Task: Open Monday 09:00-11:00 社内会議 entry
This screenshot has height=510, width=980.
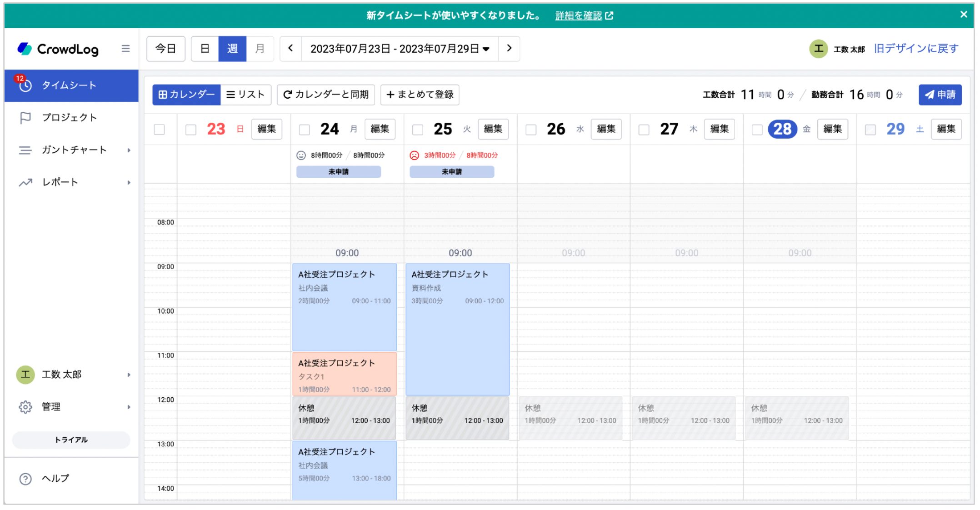Action: [x=345, y=307]
